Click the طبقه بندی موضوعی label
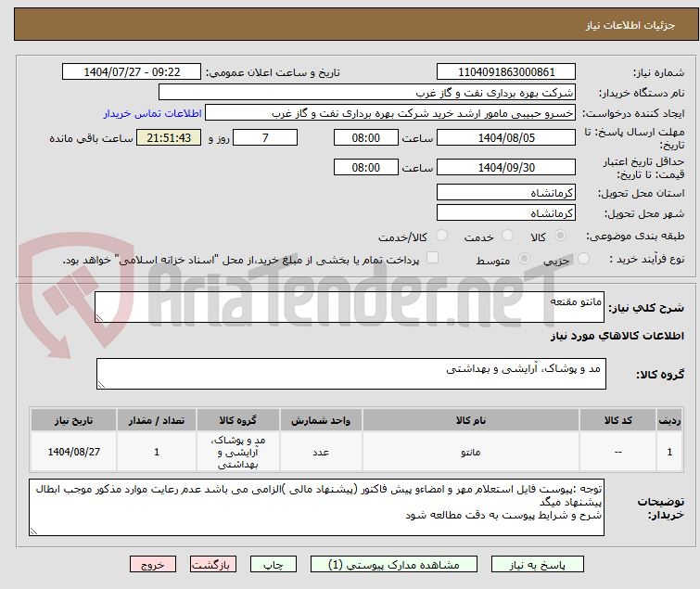 click(x=635, y=237)
